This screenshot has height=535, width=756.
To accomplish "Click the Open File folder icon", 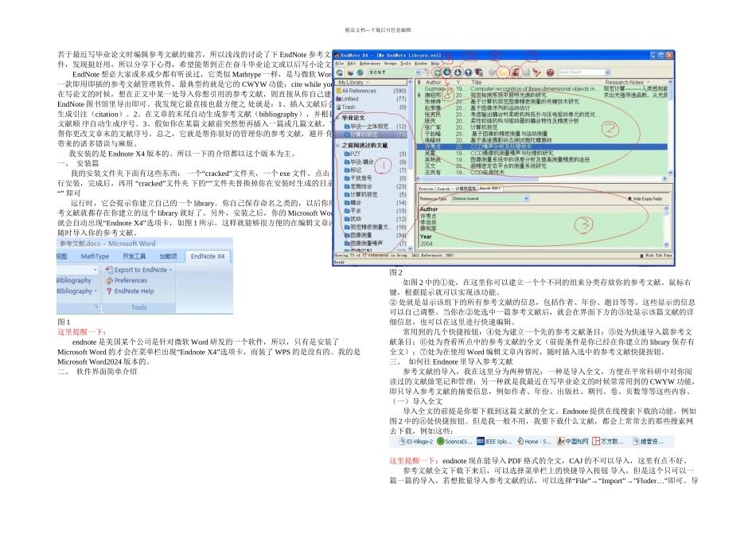I will click(502, 72).
